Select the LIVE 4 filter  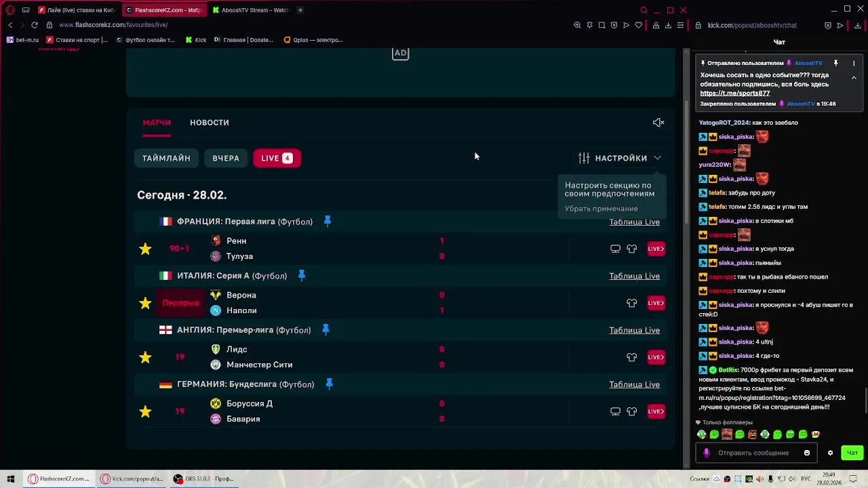click(277, 158)
